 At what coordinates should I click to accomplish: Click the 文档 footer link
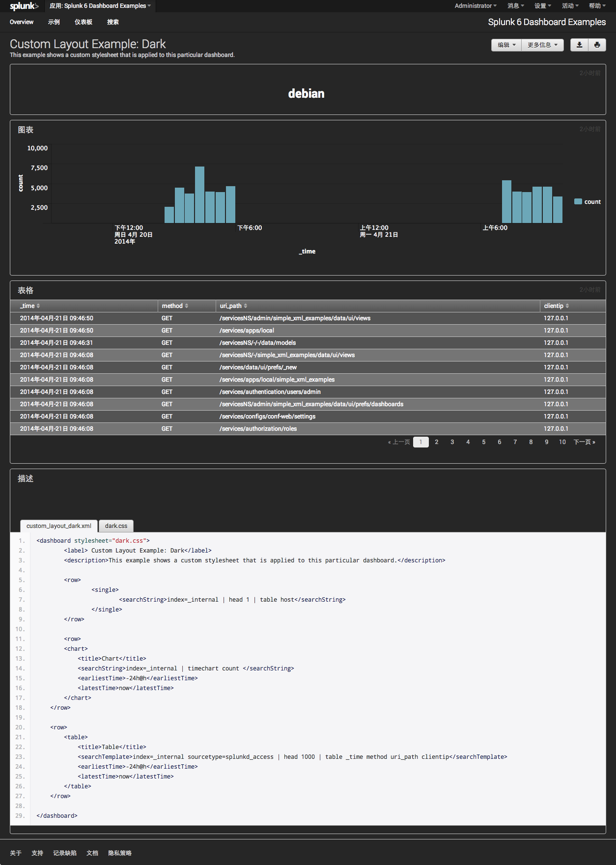92,853
